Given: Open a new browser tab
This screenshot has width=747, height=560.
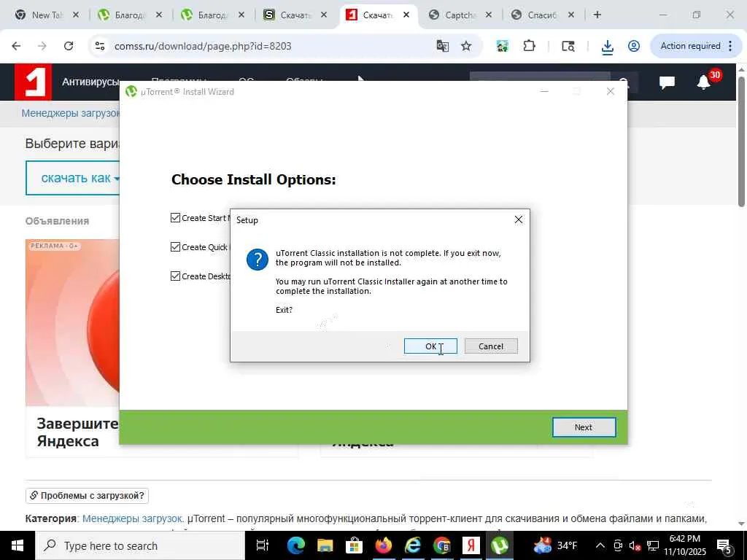Looking at the screenshot, I should (x=597, y=15).
